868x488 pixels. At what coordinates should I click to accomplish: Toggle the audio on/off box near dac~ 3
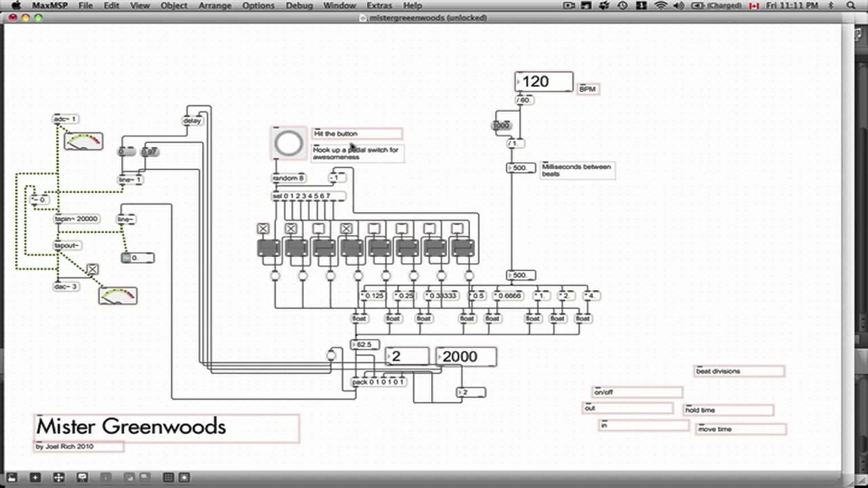click(x=92, y=269)
